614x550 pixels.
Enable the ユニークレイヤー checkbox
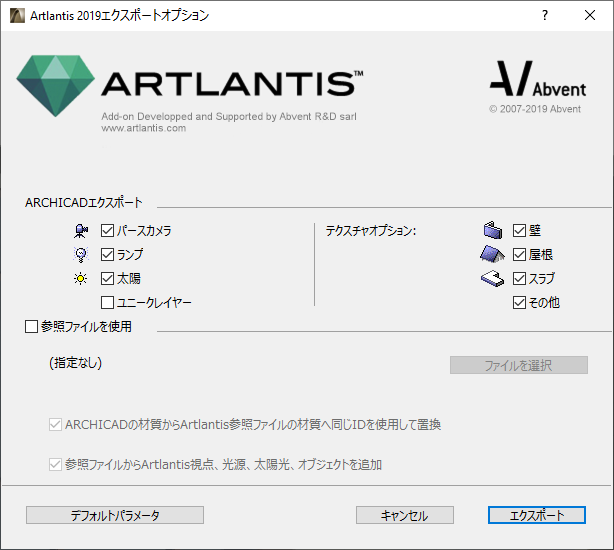[x=107, y=302]
